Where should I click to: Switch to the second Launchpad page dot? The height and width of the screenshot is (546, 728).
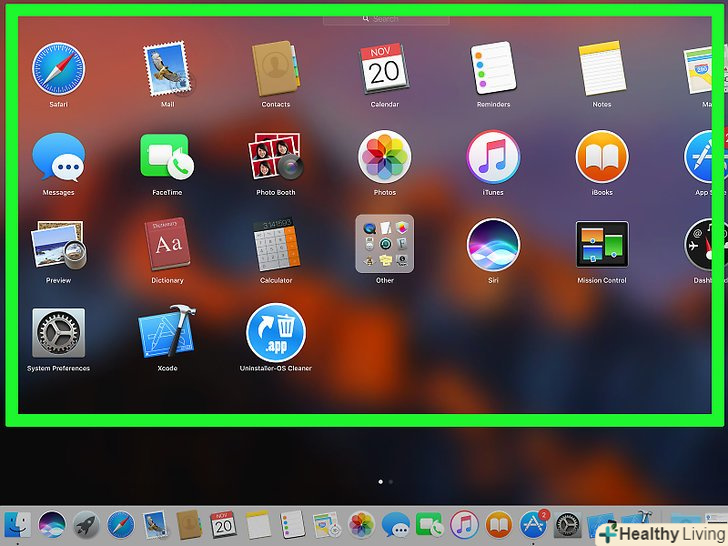(x=391, y=482)
